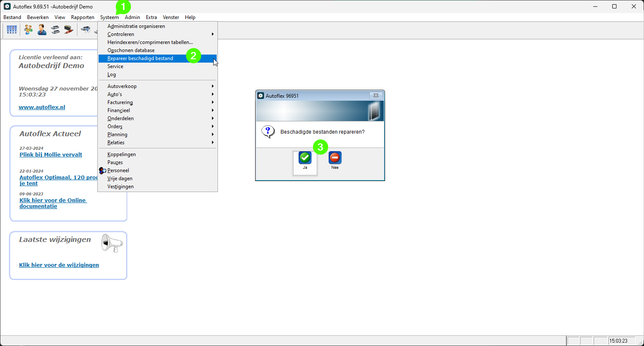Image resolution: width=644 pixels, height=346 pixels.
Task: Minimize the Autoflex window
Action: point(595,6)
